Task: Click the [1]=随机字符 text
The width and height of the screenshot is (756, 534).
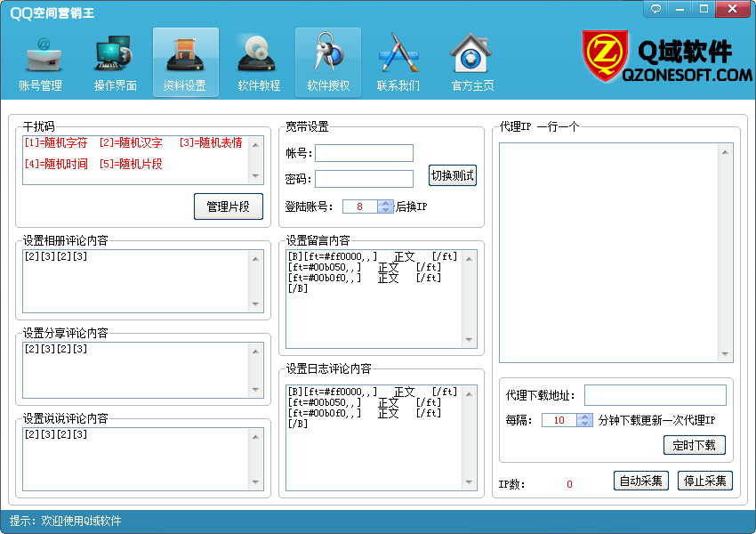Action: click(x=56, y=142)
